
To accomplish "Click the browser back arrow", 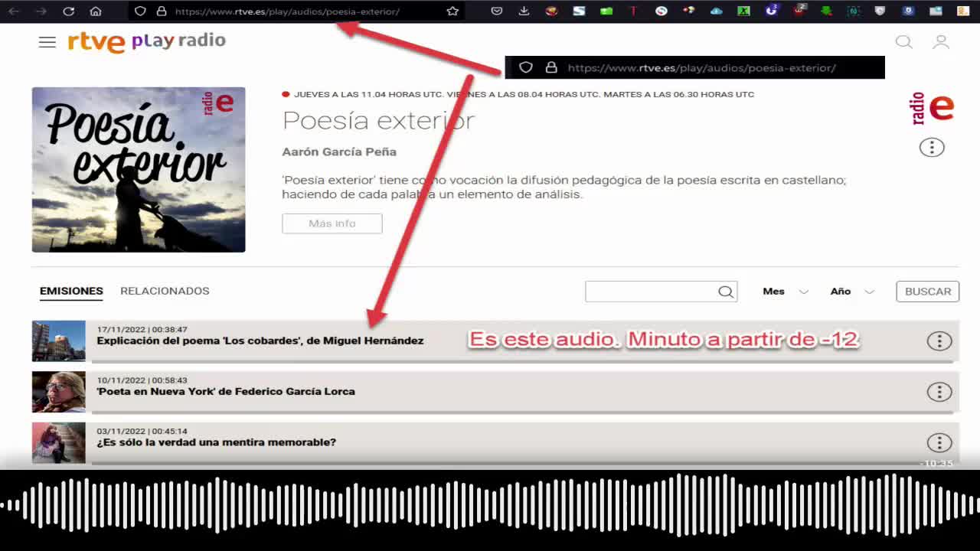I will [14, 11].
